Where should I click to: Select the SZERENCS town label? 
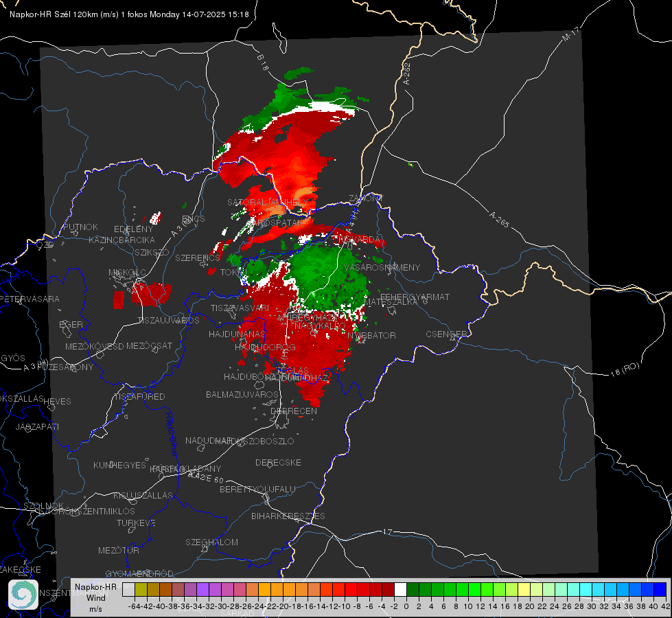[197, 257]
